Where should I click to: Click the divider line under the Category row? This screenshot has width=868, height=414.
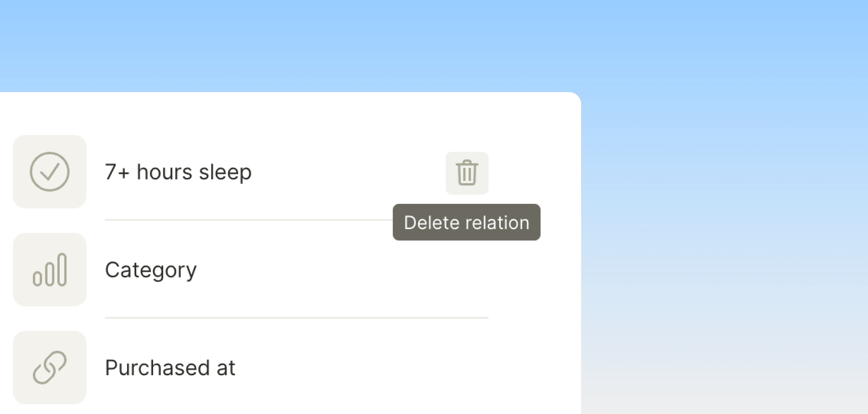tap(297, 318)
